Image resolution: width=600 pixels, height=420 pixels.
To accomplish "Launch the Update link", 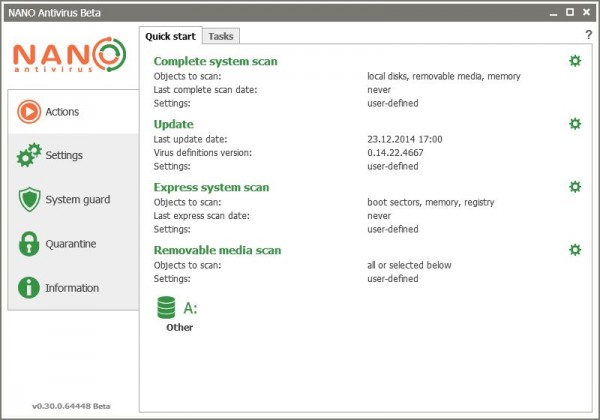I will 173,124.
